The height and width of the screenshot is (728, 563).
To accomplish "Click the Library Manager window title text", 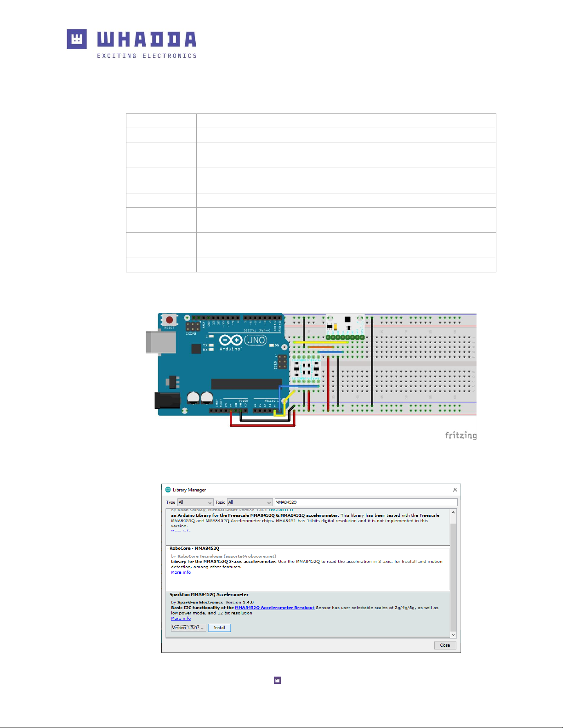I will click(x=189, y=490).
